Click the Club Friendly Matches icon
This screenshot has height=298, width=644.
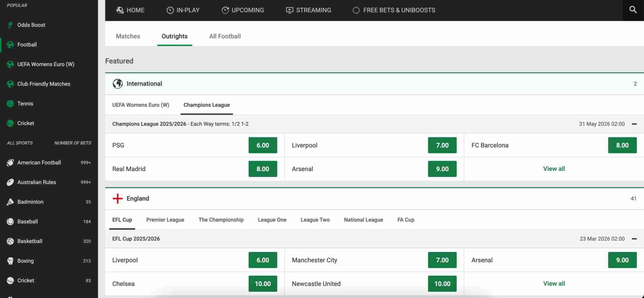tap(10, 84)
